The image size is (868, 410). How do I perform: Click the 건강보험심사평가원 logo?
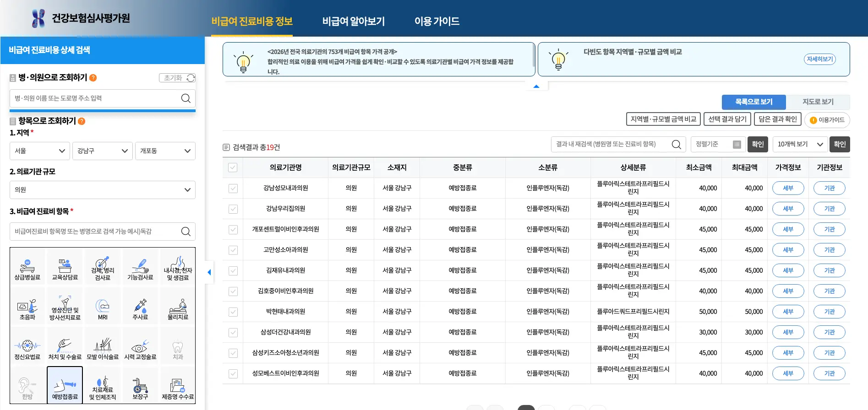click(x=81, y=18)
